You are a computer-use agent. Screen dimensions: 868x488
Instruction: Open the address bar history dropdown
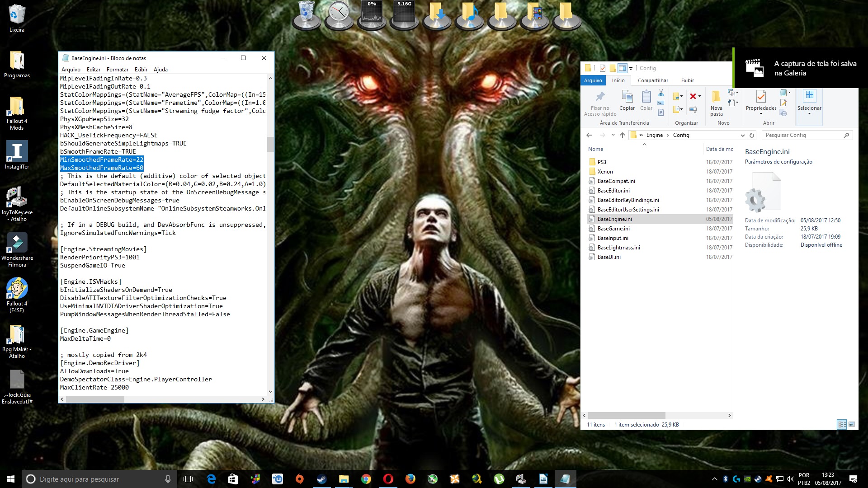[742, 135]
